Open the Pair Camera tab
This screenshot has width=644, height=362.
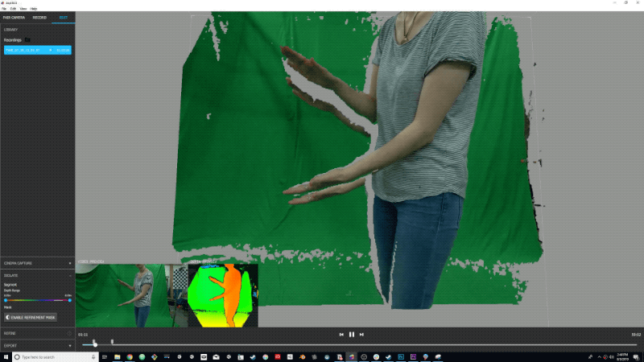tap(14, 16)
